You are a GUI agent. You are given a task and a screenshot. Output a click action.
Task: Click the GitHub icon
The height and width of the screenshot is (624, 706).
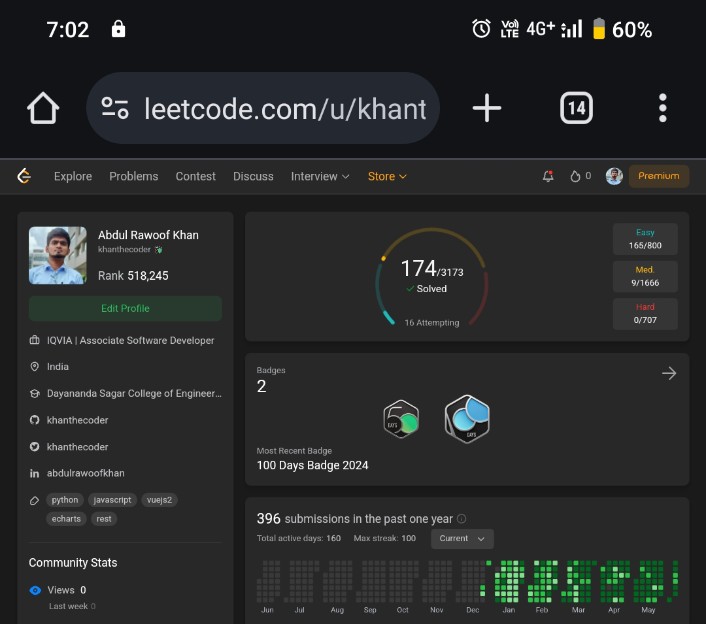pyautogui.click(x=34, y=420)
